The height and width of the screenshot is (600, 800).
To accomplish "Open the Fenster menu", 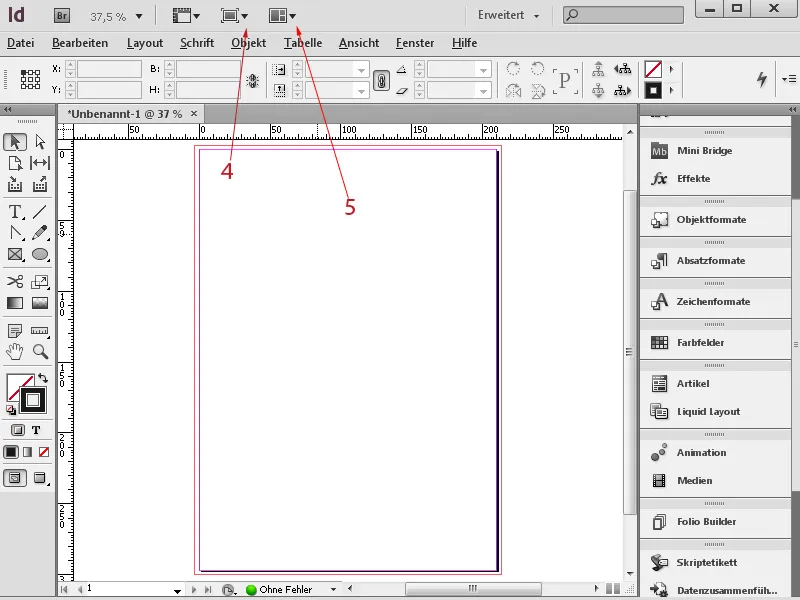I will click(x=414, y=43).
